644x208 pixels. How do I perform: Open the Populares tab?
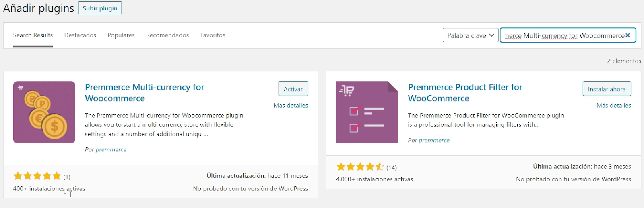coord(121,35)
